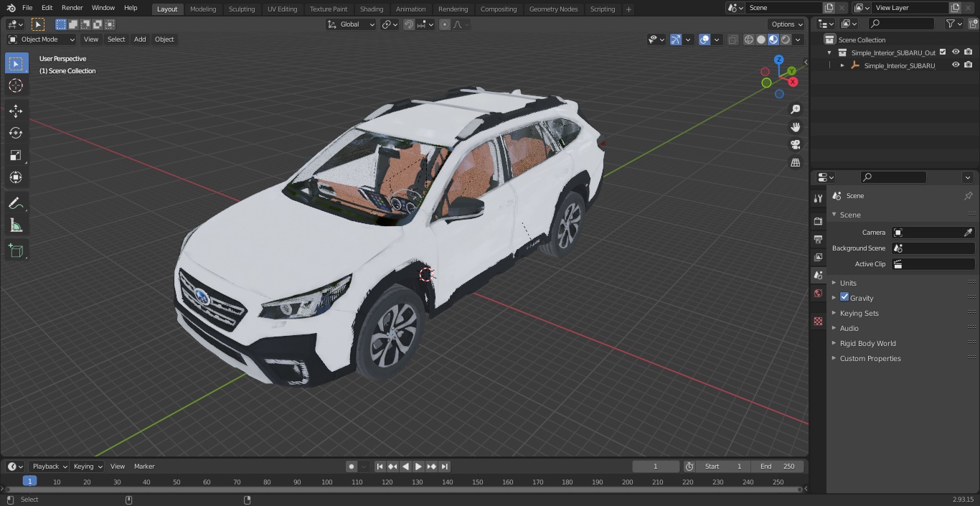Open the Playback dropdown in the timeline
This screenshot has width=980, height=506.
(50, 467)
